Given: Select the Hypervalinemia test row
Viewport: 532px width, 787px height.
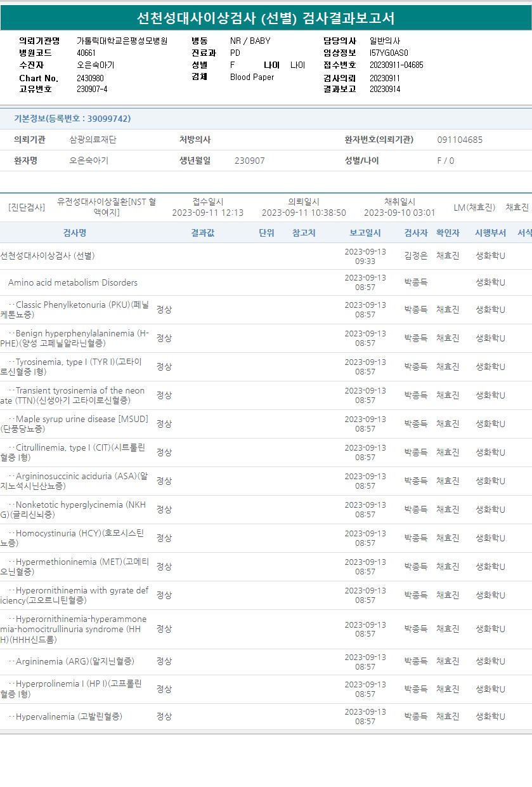Looking at the screenshot, I should pyautogui.click(x=68, y=717).
